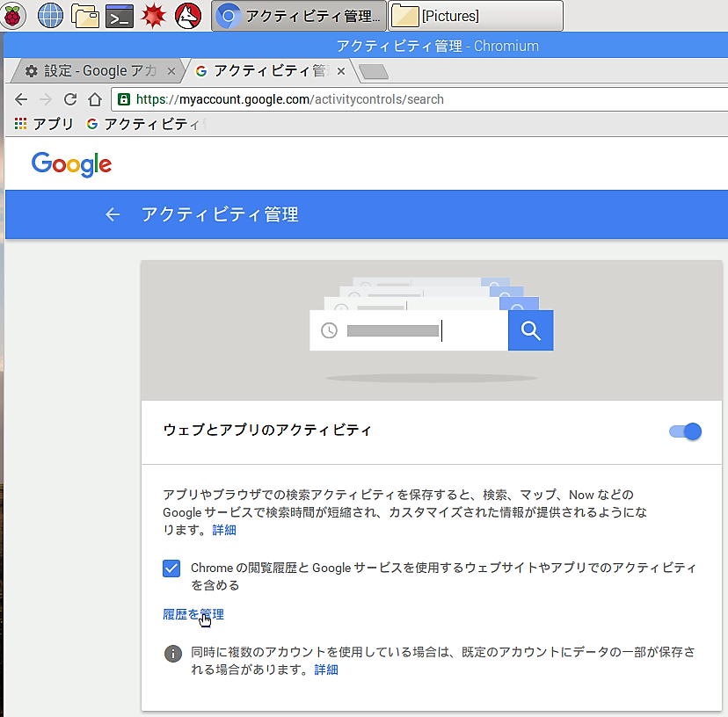Open the 詳細 link in the account notice
The image size is (728, 717).
tap(326, 670)
